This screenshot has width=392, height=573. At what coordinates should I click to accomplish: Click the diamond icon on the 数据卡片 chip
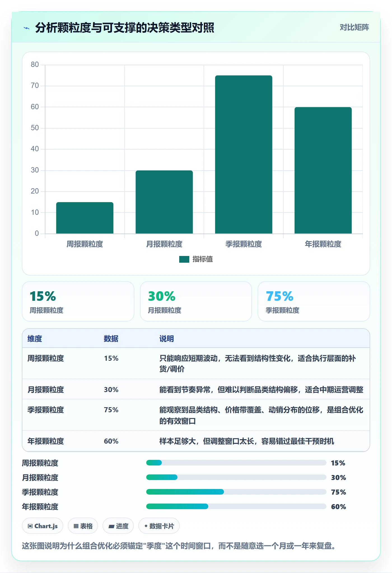[x=146, y=526]
